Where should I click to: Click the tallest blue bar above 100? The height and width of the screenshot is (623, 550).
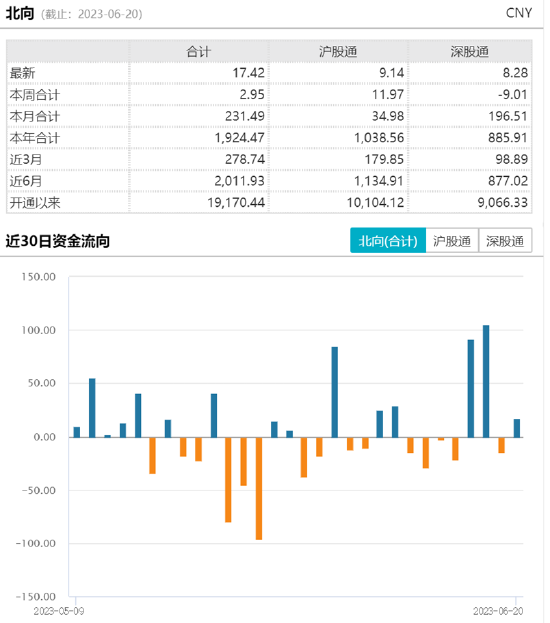[x=486, y=381]
